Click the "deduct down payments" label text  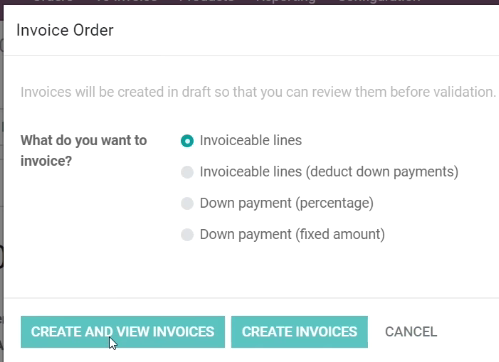(x=382, y=172)
